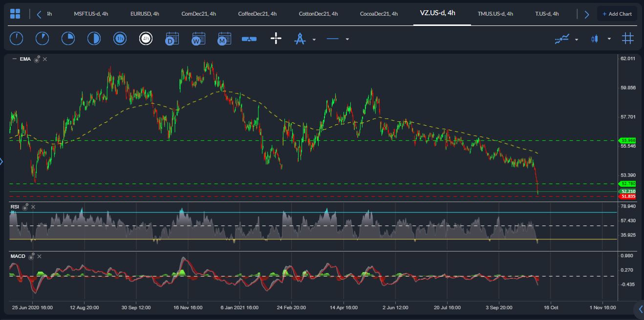Open the indicators icon in toolbar
The image size is (644, 320).
[x=562, y=39]
